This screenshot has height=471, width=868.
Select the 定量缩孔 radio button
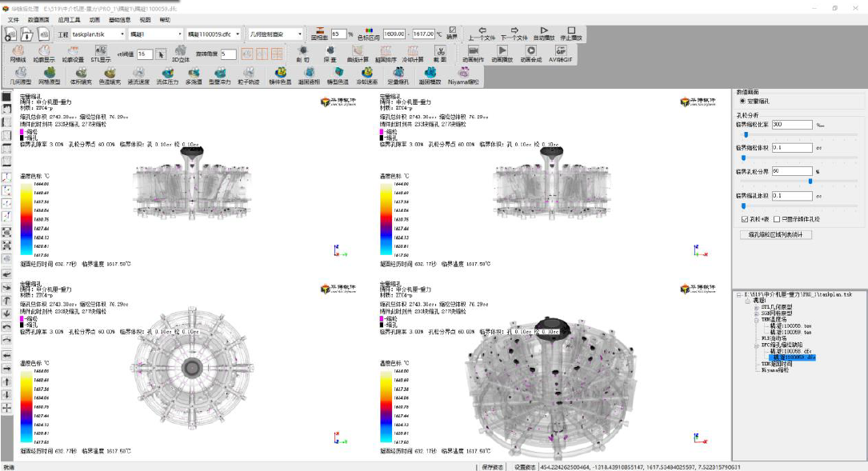[742, 101]
